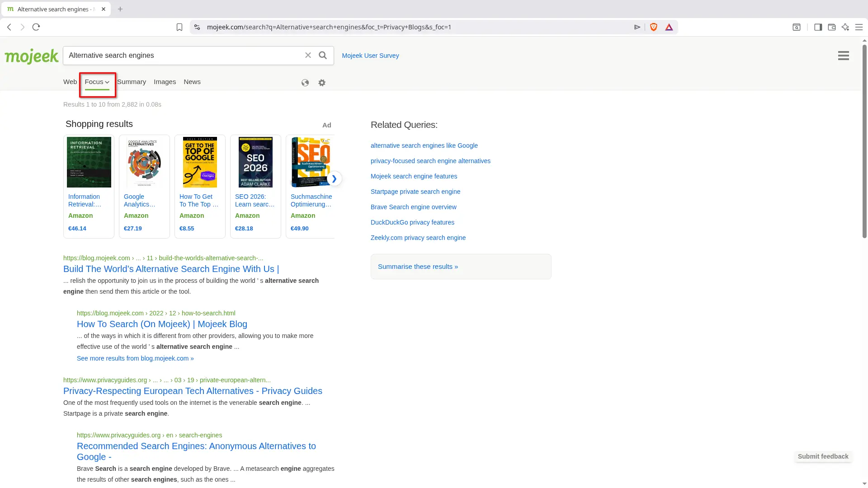868x488 pixels.
Task: Switch to the Web tab
Action: [70, 82]
